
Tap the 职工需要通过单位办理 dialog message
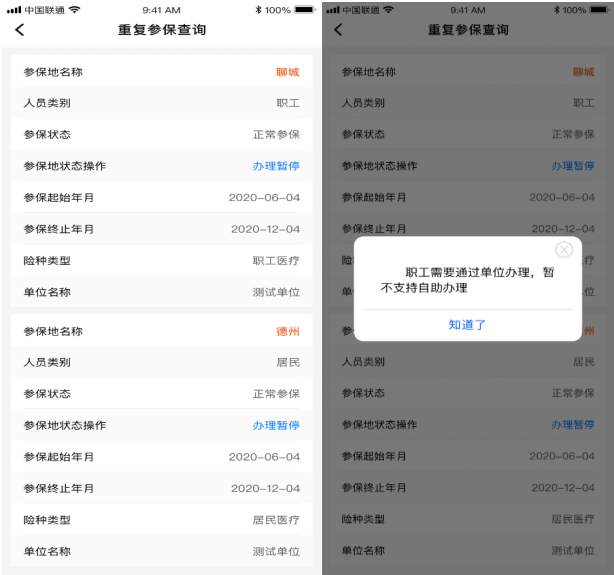tap(467, 280)
